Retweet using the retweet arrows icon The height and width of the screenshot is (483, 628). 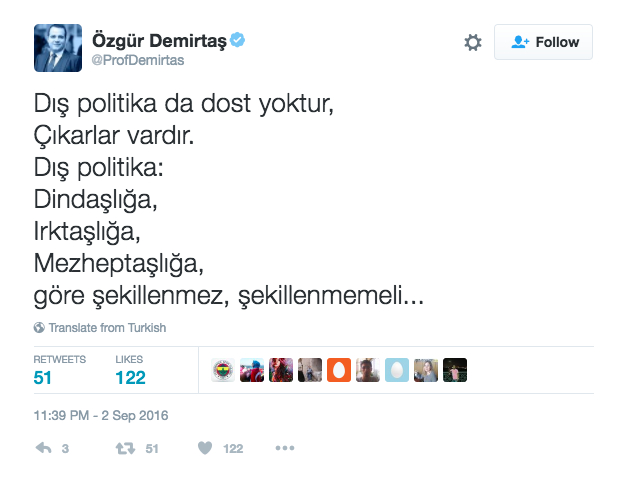[x=125, y=448]
